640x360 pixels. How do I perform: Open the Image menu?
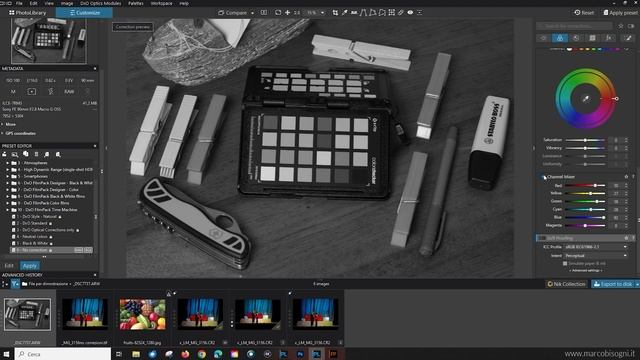(x=67, y=3)
